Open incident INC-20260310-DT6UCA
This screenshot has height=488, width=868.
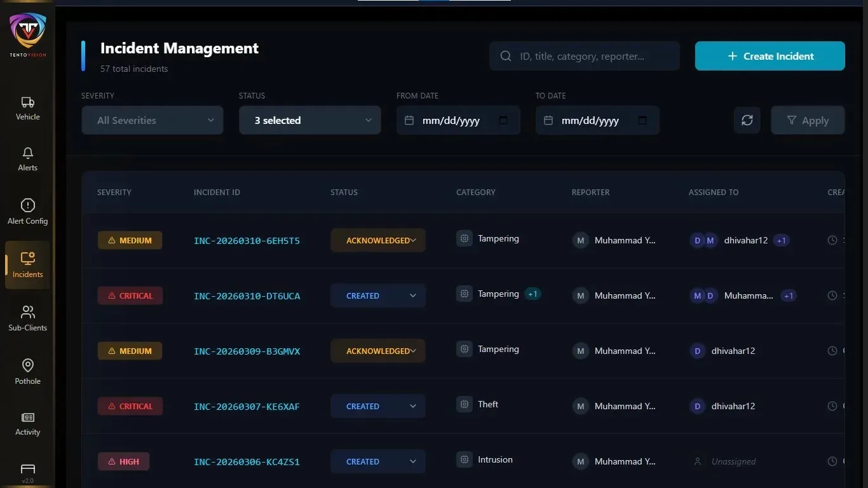[x=247, y=296]
